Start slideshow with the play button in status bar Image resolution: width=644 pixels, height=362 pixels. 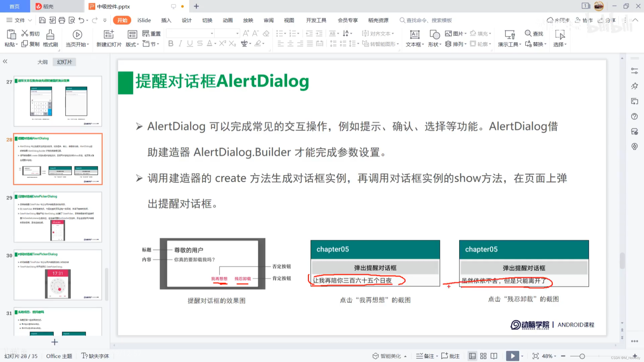tap(512, 356)
